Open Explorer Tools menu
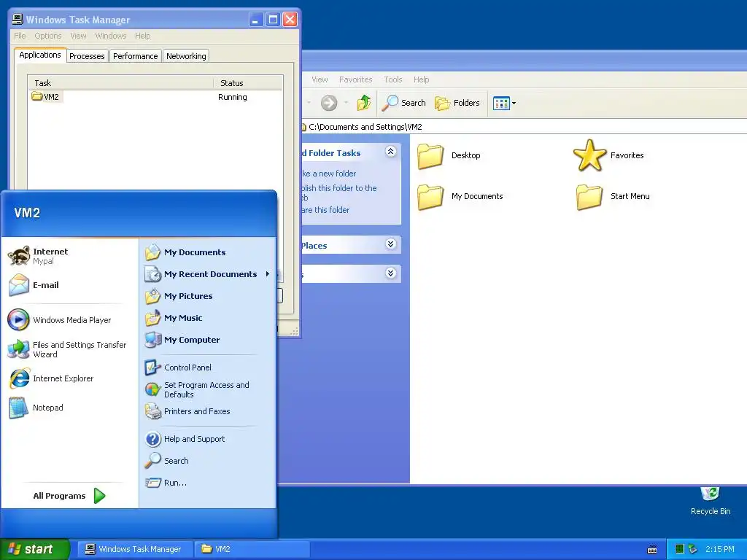747x560 pixels. [393, 79]
